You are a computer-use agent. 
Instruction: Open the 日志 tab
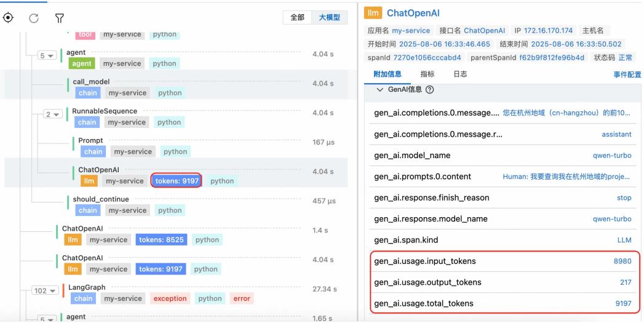click(x=460, y=74)
